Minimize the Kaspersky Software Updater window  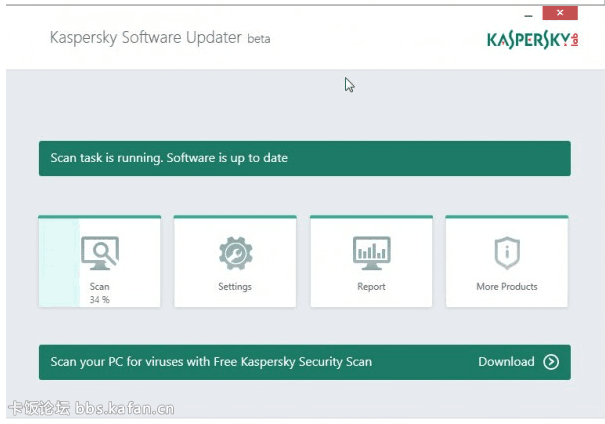click(528, 16)
